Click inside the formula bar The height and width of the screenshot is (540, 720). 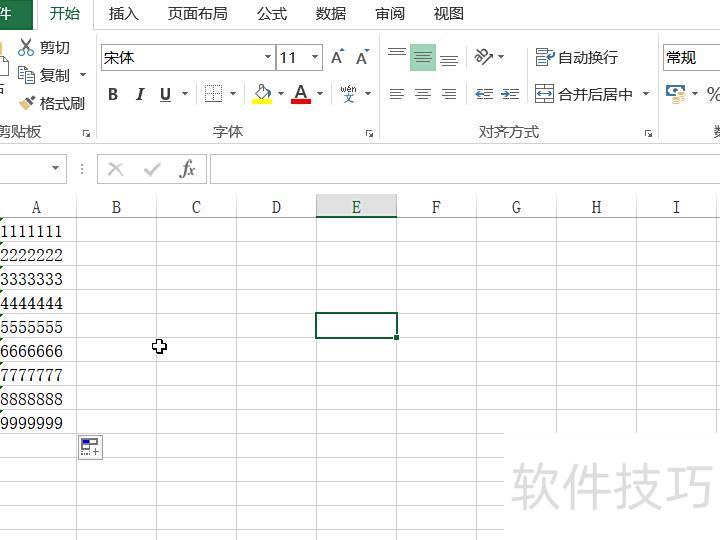[x=465, y=169]
